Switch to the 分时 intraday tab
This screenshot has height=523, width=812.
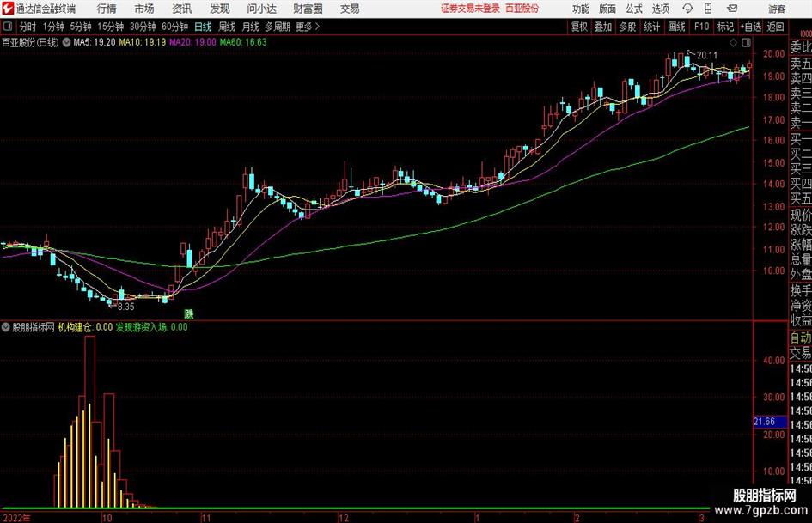(x=28, y=27)
